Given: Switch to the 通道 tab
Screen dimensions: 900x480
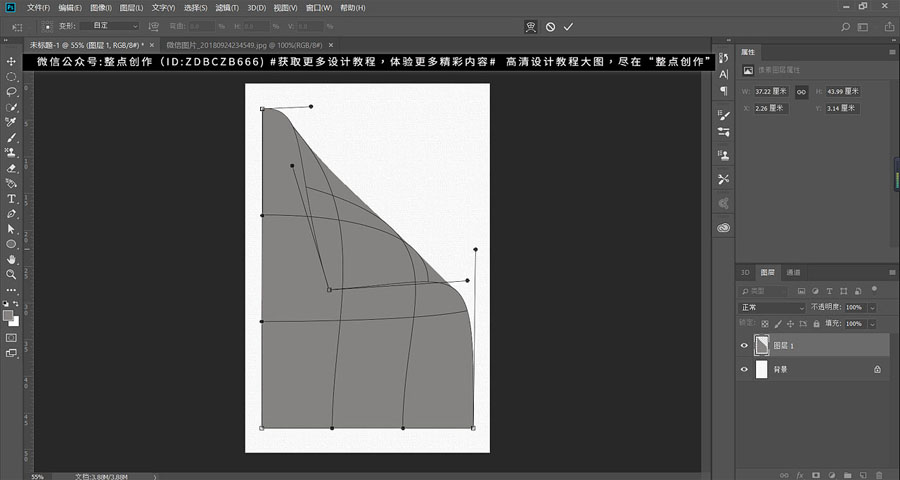Looking at the screenshot, I should [x=793, y=272].
